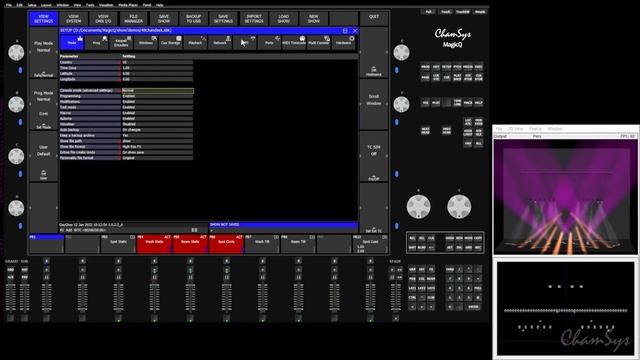Click the SAVE SETTINGS button
Screen dimensions: 640x360
(x=224, y=19)
